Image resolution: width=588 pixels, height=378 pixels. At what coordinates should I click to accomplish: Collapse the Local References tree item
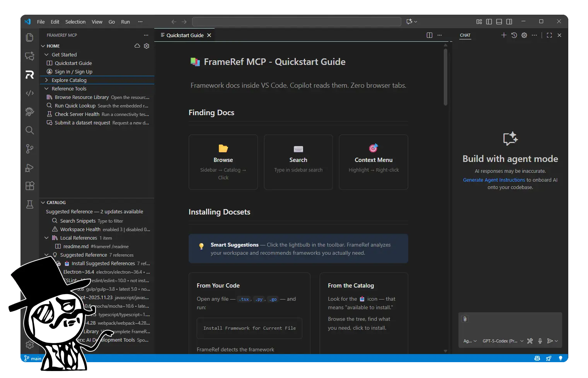click(47, 238)
